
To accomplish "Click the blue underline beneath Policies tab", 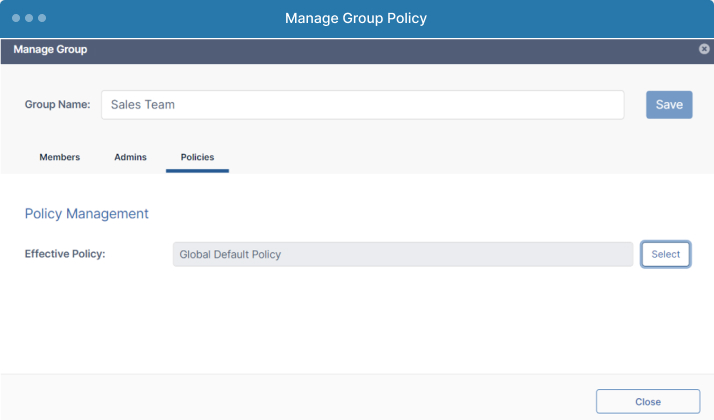I will 197,171.
